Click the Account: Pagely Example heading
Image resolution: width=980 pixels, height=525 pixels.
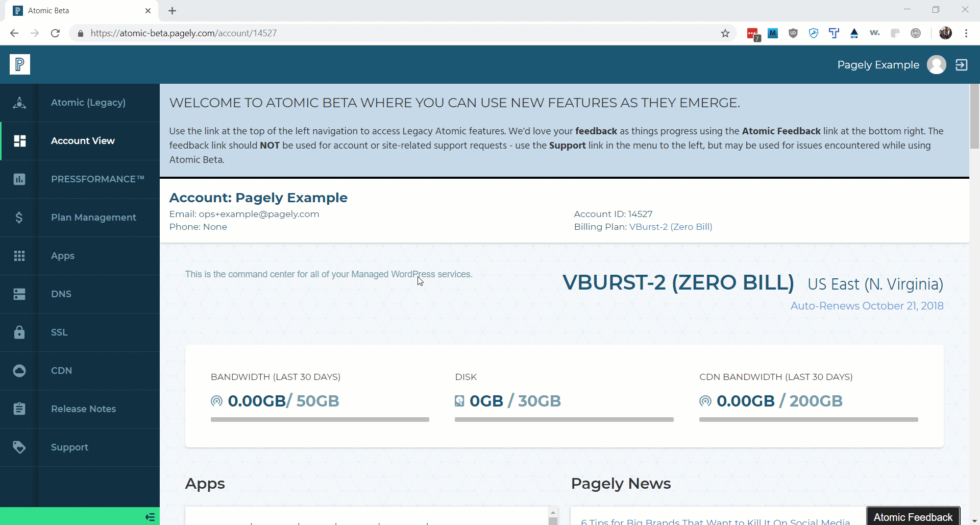point(258,198)
